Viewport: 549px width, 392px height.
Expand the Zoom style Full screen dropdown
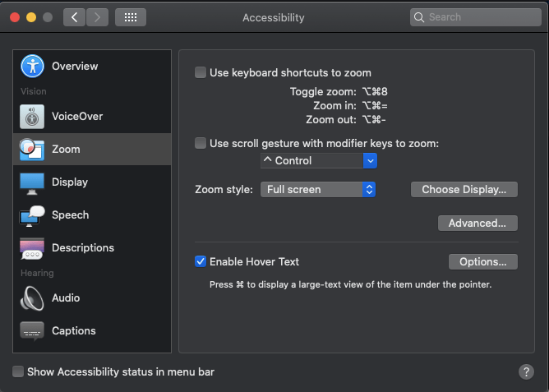pos(319,189)
